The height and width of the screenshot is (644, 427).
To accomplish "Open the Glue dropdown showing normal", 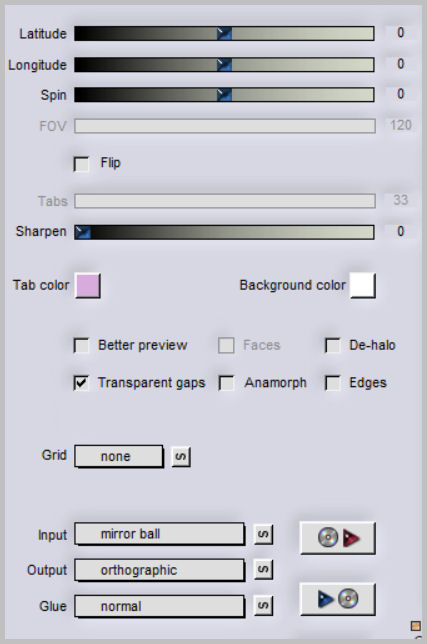I will pos(159,606).
